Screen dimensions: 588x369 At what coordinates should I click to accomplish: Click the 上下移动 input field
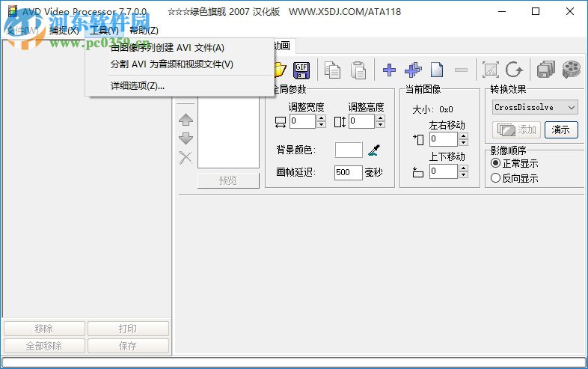coord(444,171)
